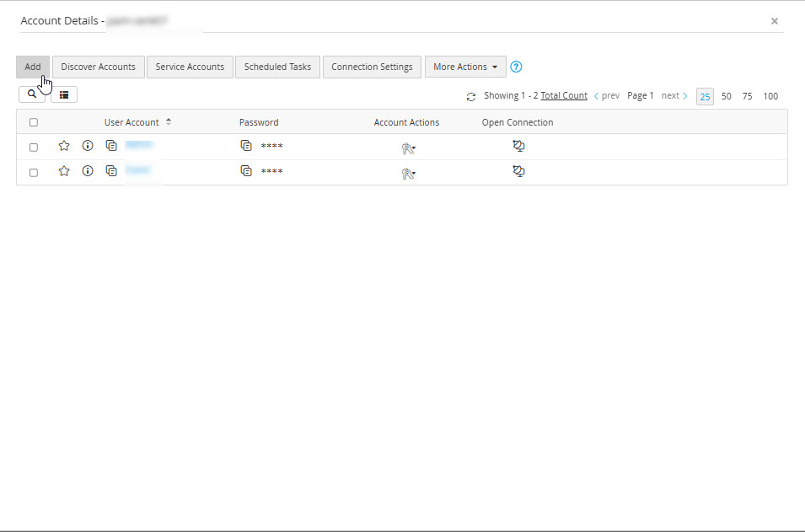Click the help question mark icon

point(517,67)
